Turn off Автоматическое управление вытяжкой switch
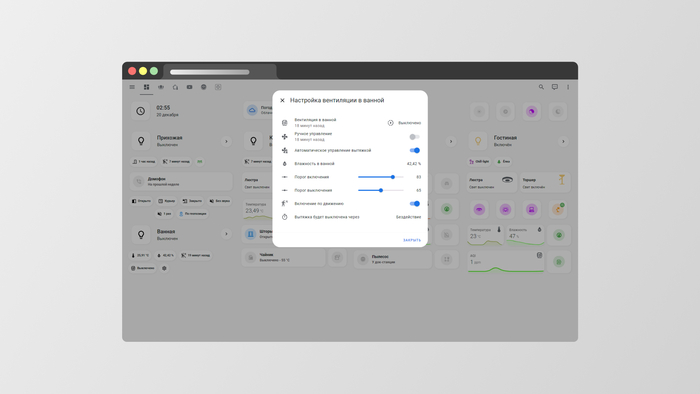 [x=415, y=150]
